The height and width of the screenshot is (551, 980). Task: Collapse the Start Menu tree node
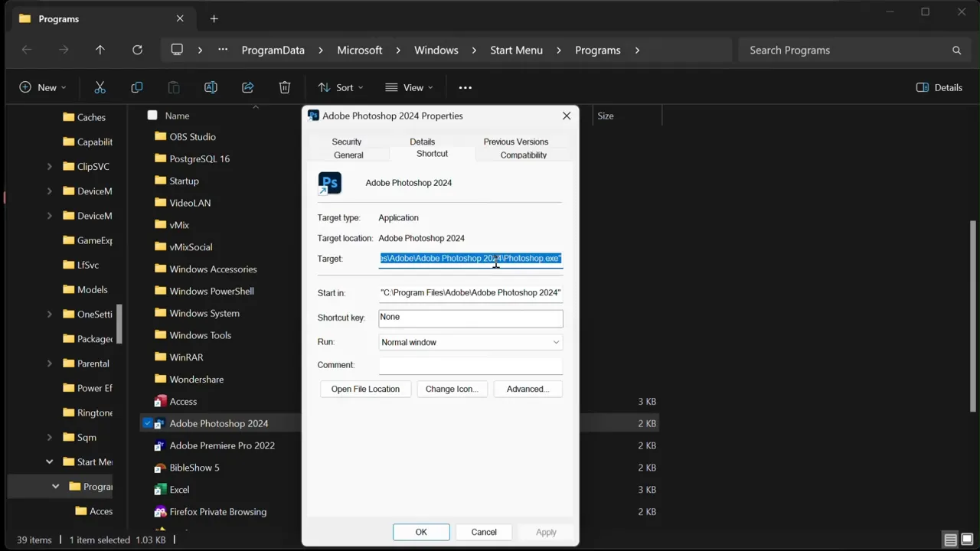(x=50, y=462)
